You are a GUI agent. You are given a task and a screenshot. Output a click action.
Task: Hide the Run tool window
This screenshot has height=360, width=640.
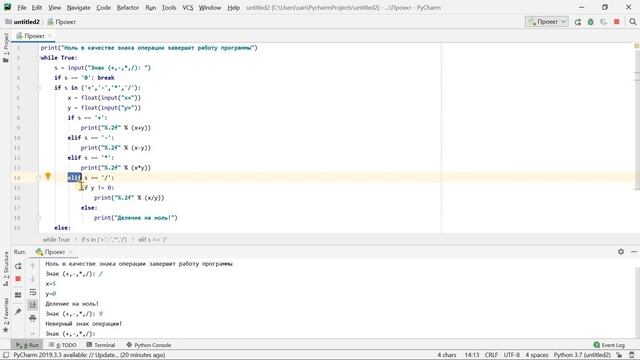coord(633,252)
